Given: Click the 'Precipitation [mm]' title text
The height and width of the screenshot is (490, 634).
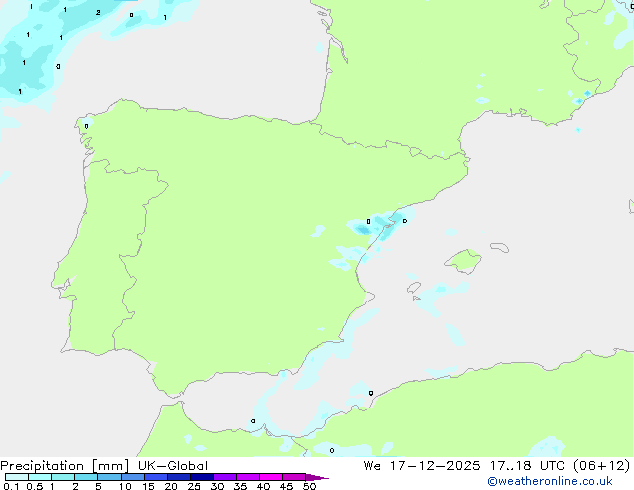Looking at the screenshot, I should click(65, 466).
